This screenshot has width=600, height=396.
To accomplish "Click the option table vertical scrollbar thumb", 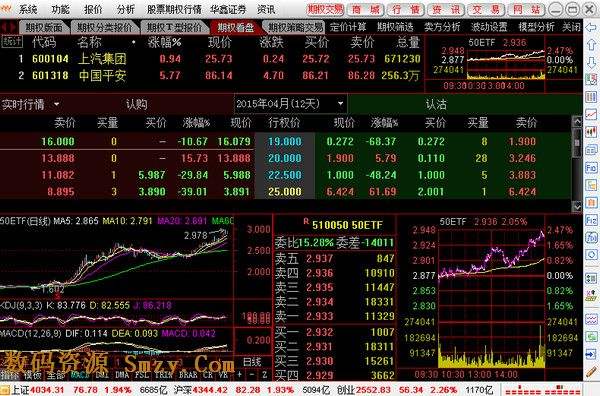I will 577,142.
